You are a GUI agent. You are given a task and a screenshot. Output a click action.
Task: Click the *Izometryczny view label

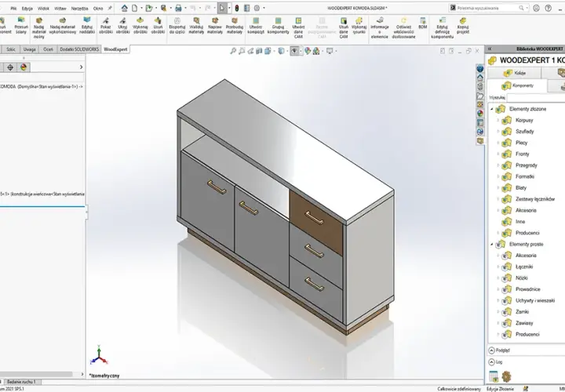point(104,376)
